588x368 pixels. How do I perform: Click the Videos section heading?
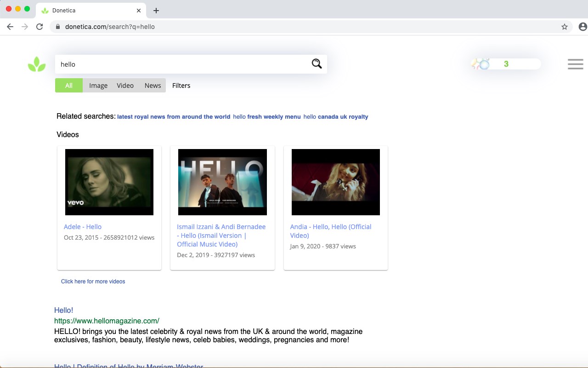(68, 135)
